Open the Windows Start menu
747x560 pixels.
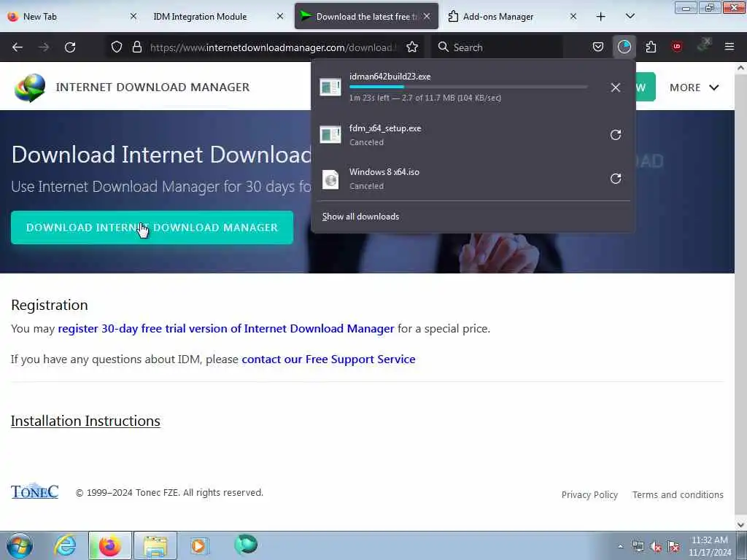[x=20, y=545]
